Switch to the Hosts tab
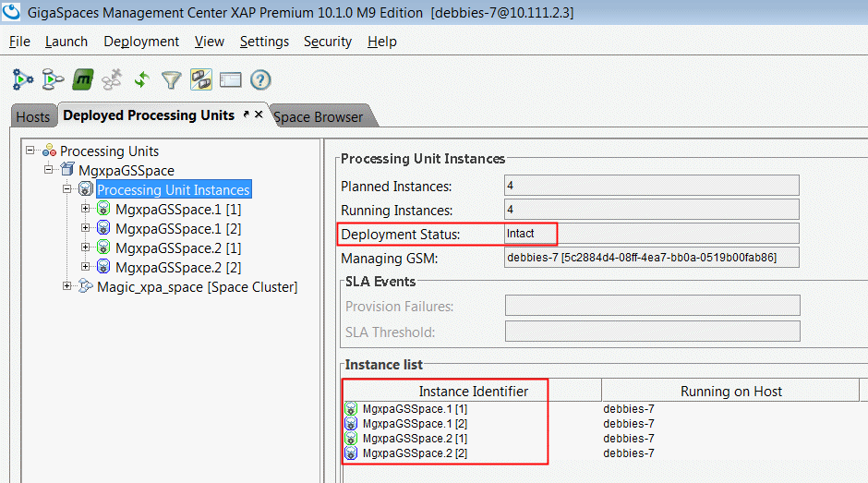Screen dimensions: 868x483 tap(33, 116)
